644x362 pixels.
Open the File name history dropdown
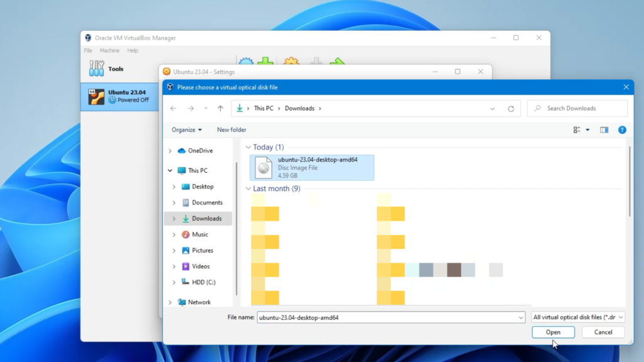pos(520,317)
